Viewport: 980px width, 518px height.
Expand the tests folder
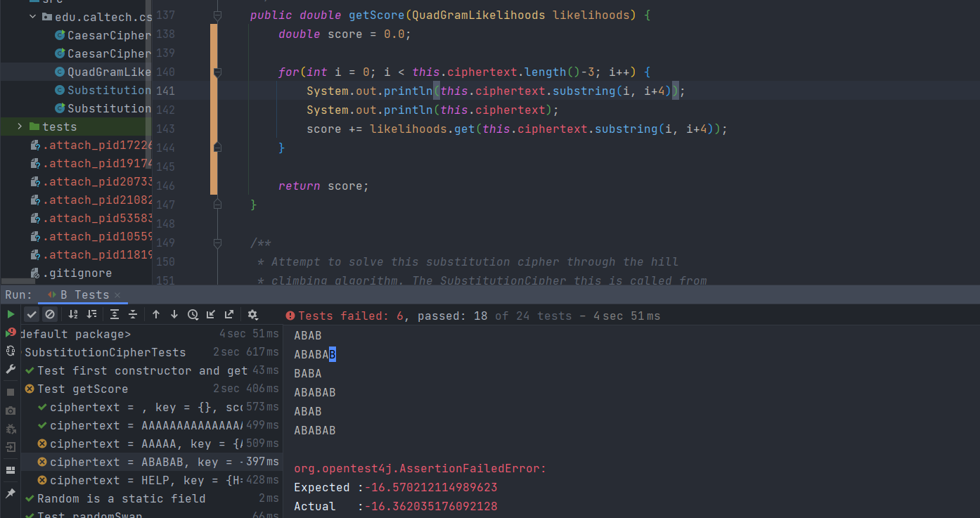tap(20, 127)
